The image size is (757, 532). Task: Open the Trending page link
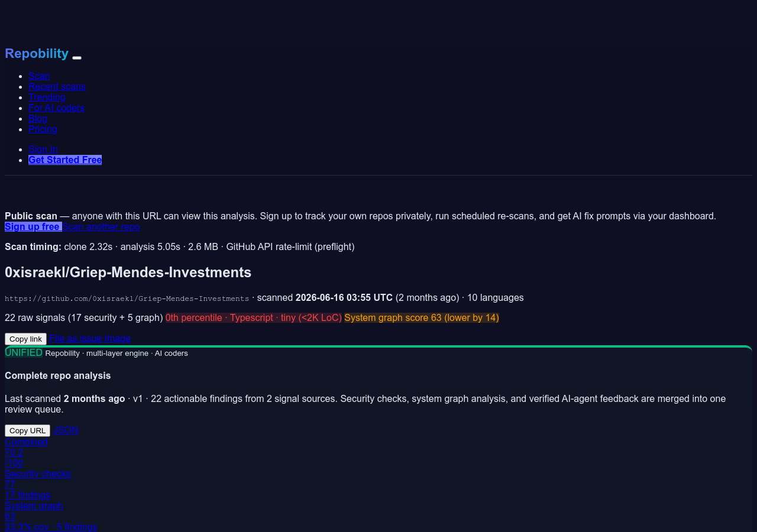(x=47, y=97)
